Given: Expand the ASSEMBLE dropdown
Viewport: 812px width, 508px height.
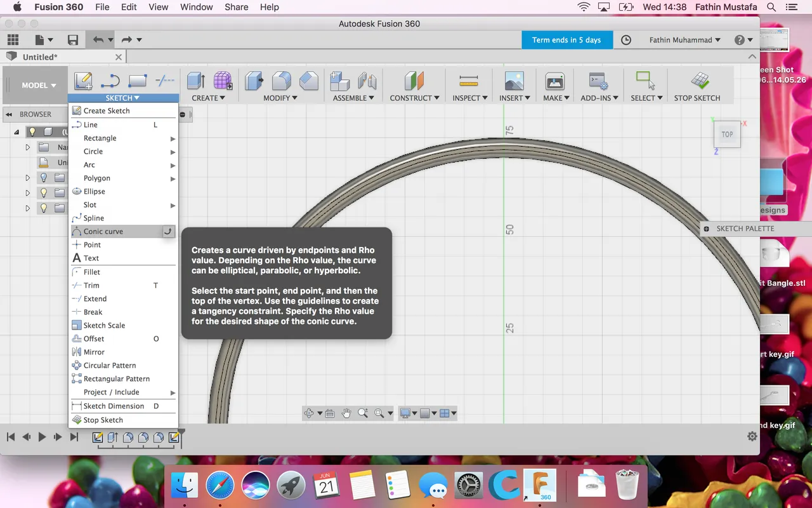Looking at the screenshot, I should pyautogui.click(x=353, y=98).
